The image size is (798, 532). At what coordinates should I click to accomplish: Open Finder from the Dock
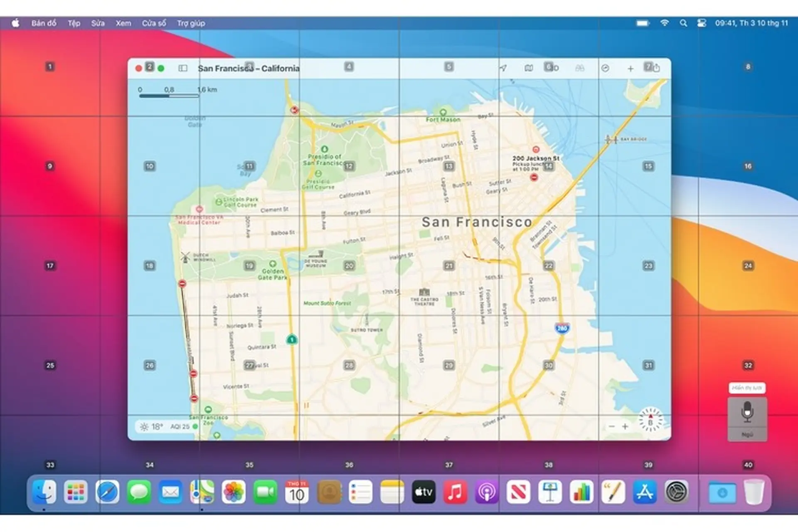44,492
